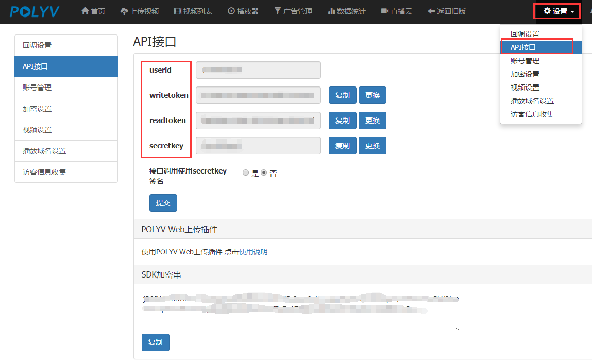Click the writetoken input field

pyautogui.click(x=258, y=95)
